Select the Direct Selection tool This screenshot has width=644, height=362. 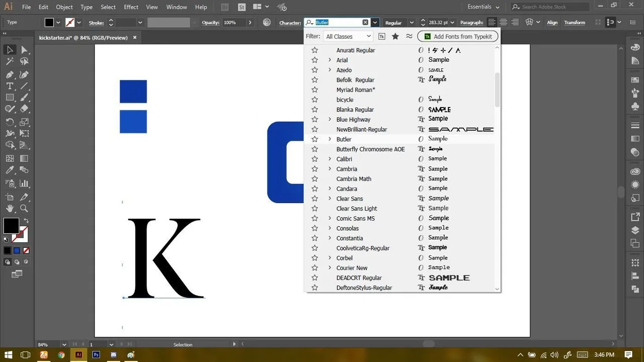tap(24, 49)
